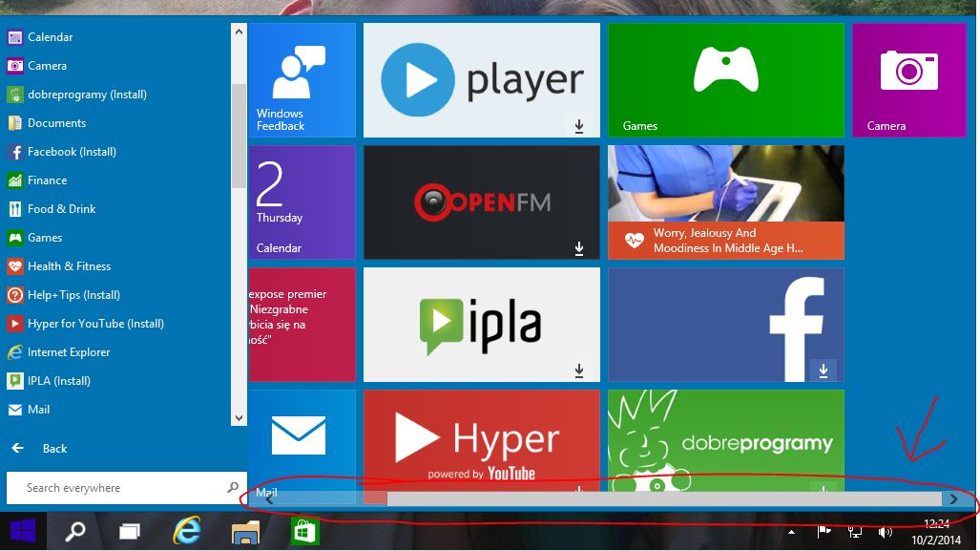
Task: Open the Health news live tile
Action: (x=725, y=202)
